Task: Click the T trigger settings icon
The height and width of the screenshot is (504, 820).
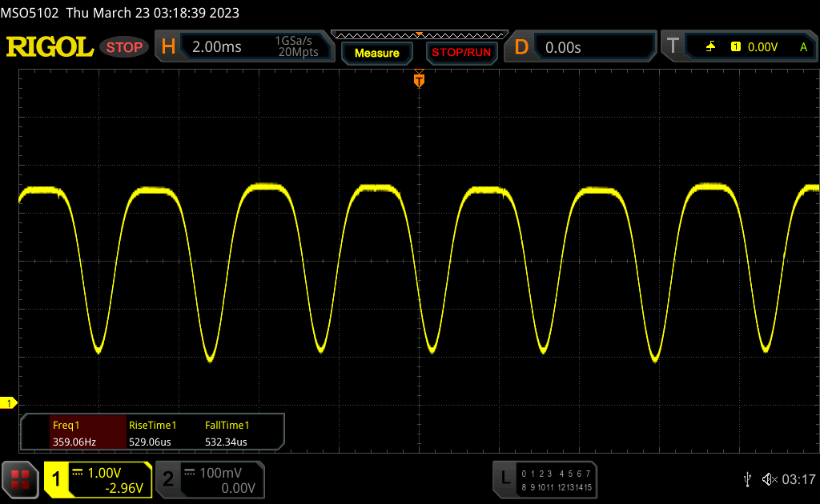Action: point(673,47)
